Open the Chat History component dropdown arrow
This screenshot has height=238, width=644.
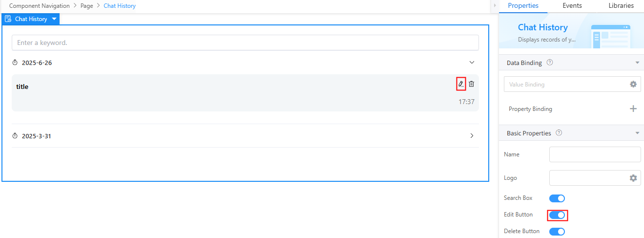(54, 19)
